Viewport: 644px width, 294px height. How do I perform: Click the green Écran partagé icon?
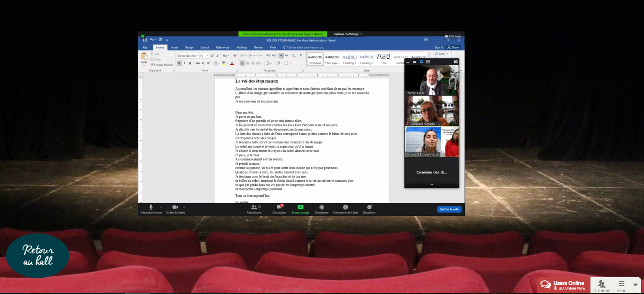(x=300, y=207)
